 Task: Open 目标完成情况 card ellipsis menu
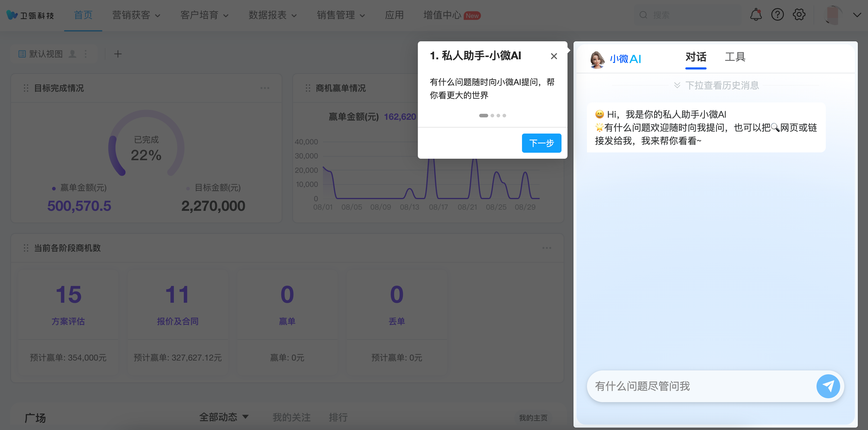(x=265, y=88)
